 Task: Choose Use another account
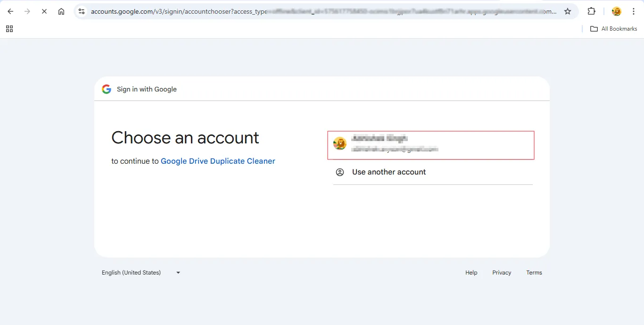[x=388, y=172]
